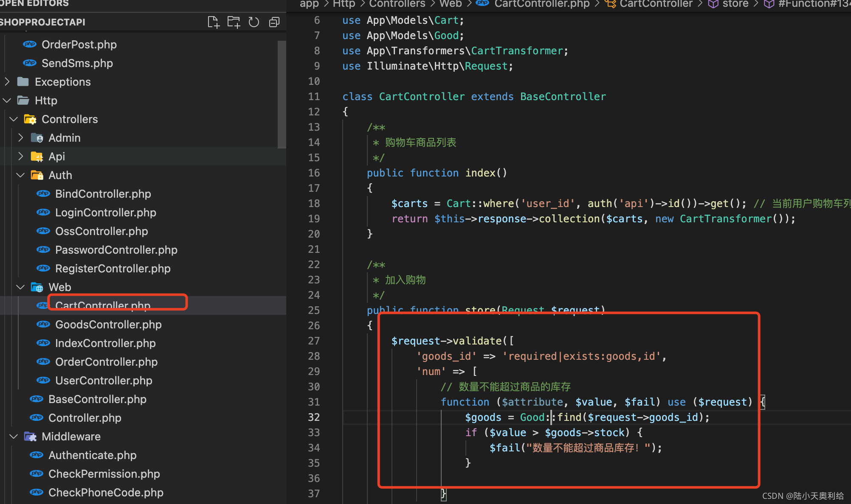Click the PHP icon beside OrderPost.php
The width and height of the screenshot is (851, 504).
[x=30, y=45]
